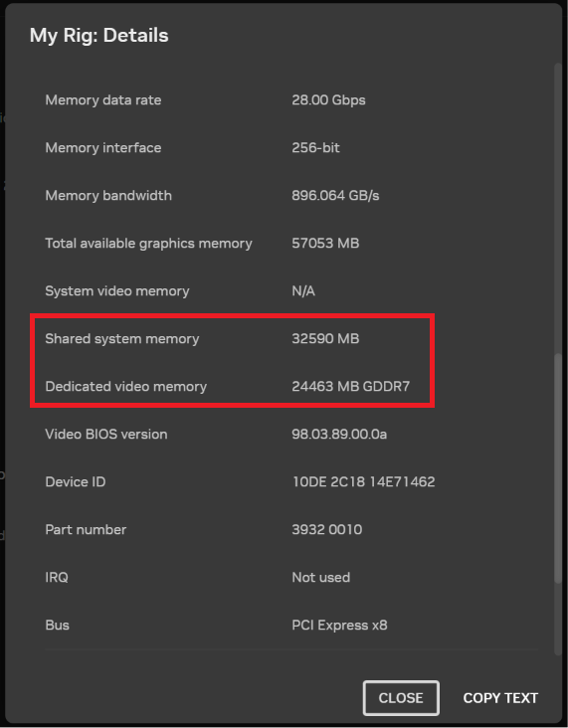
Task: Click the 256-bit value
Action: (315, 147)
